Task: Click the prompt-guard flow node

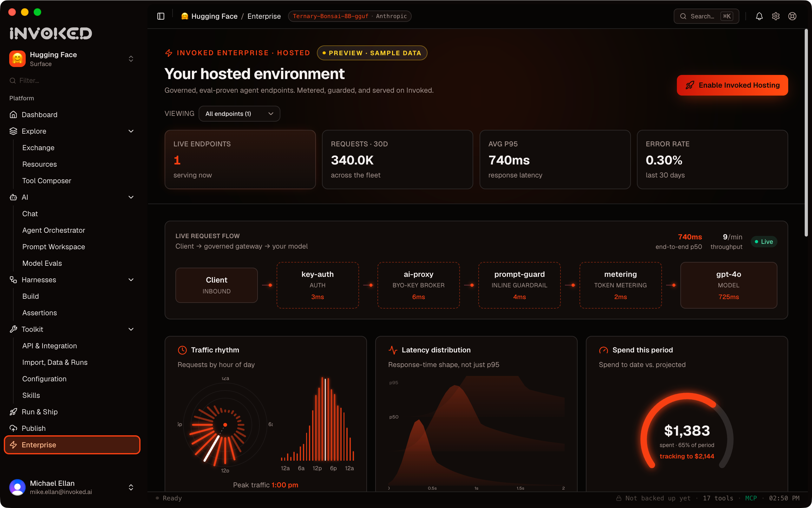Action: (x=519, y=285)
